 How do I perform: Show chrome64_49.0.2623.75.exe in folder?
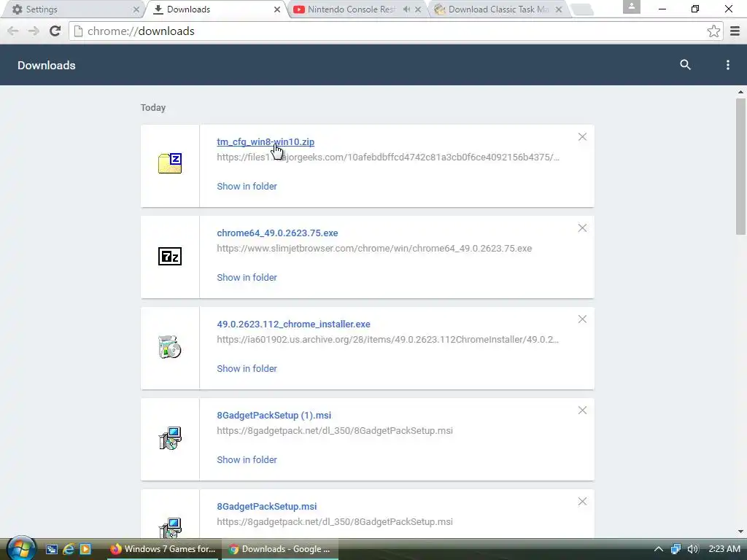(247, 277)
